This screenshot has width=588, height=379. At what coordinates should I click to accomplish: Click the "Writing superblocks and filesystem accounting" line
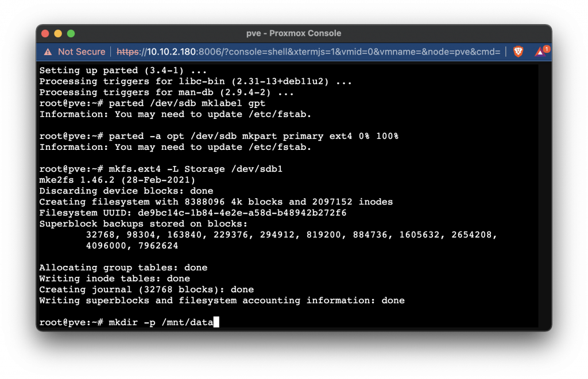click(x=222, y=300)
